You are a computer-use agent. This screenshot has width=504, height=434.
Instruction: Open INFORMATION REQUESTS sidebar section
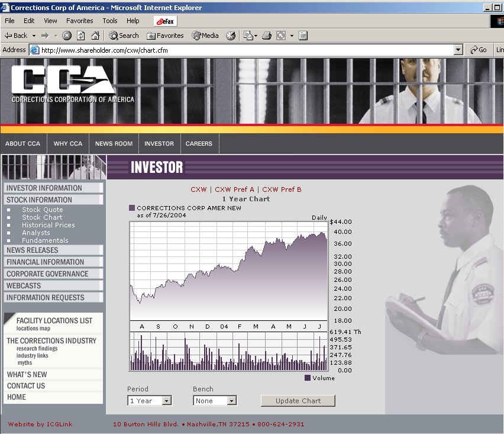53,298
